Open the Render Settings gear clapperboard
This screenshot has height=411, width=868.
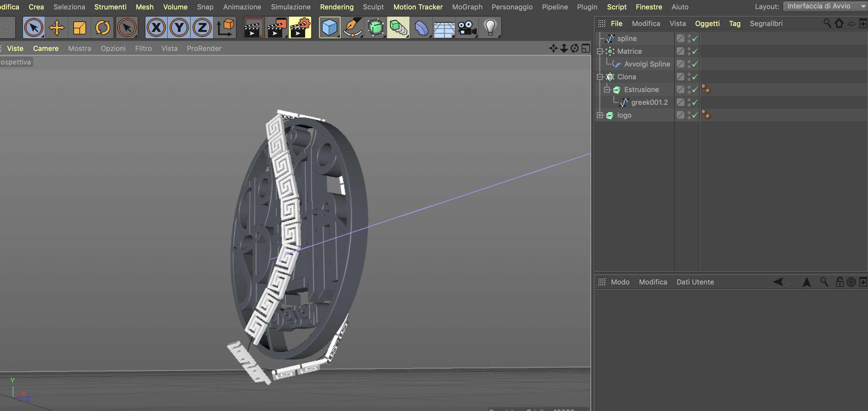click(x=299, y=28)
